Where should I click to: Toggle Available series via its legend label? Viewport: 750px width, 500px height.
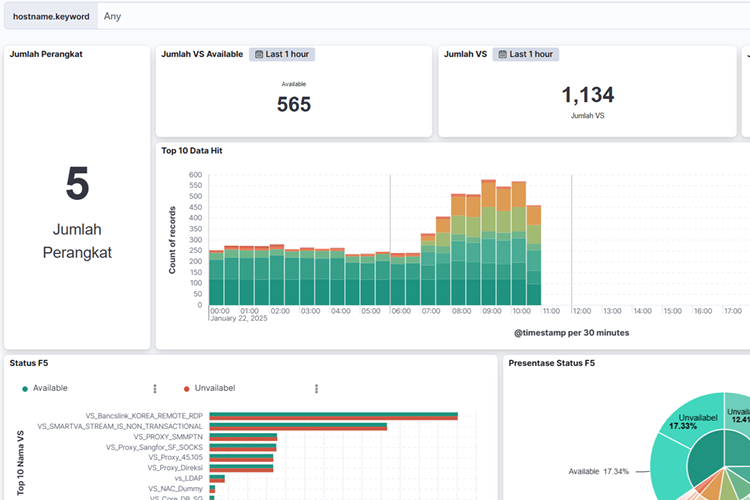click(x=51, y=388)
